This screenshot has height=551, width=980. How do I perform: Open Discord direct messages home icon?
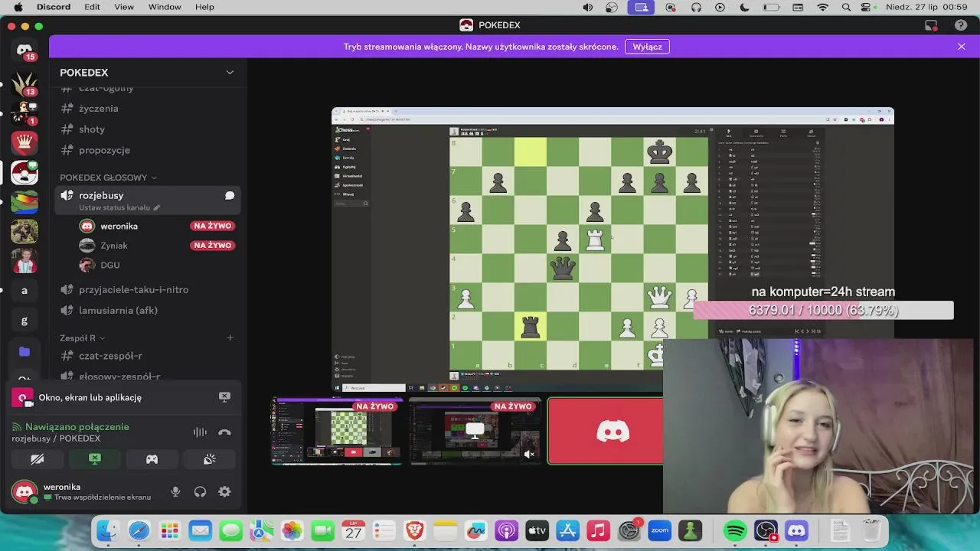point(24,50)
